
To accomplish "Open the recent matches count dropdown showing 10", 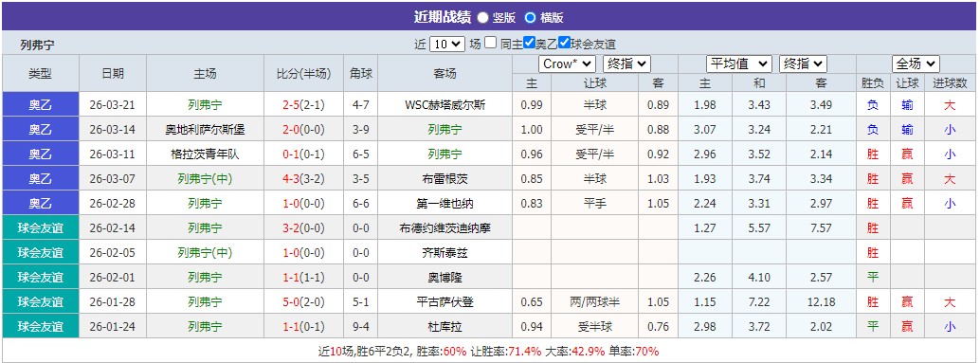I will [x=447, y=44].
